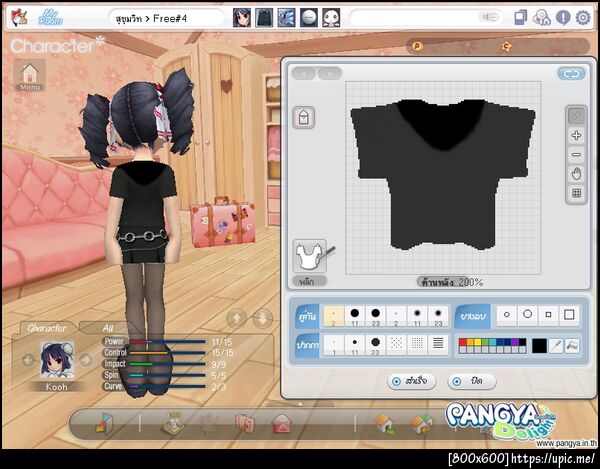Click the house swap arrows icon

(x=422, y=424)
